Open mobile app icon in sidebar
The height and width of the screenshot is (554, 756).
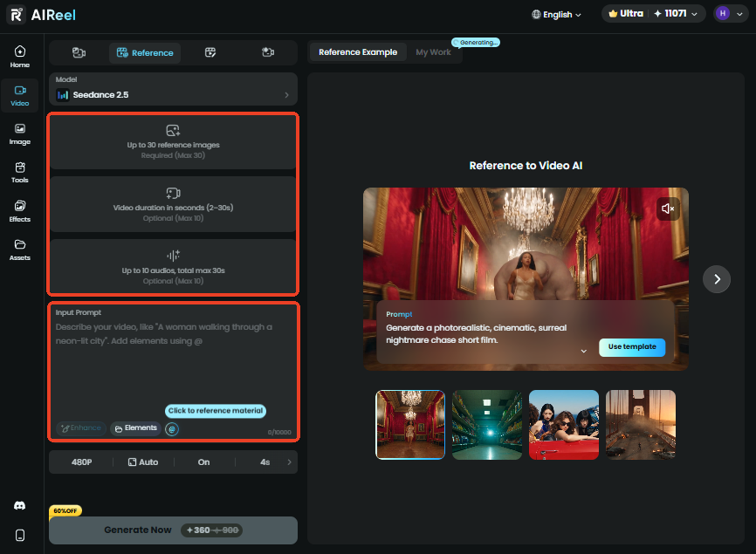tap(20, 535)
